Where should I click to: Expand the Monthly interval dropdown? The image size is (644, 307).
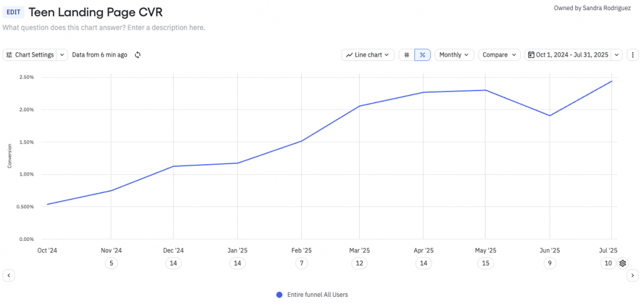454,55
